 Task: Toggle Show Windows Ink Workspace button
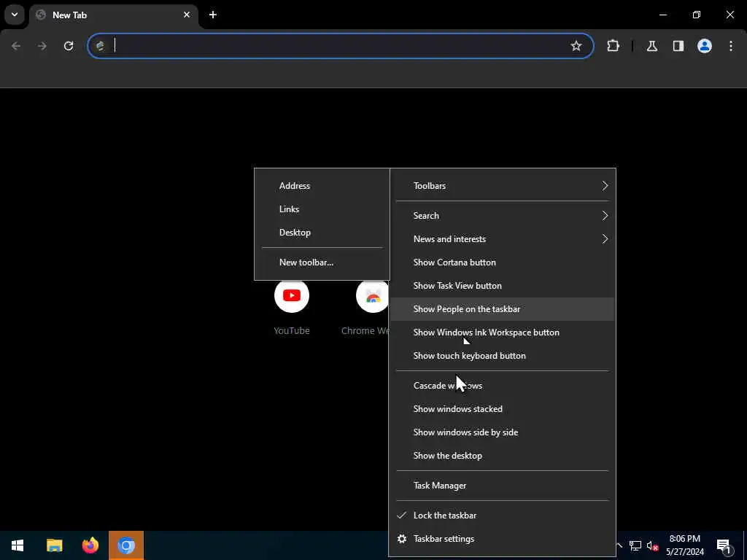(x=503, y=332)
